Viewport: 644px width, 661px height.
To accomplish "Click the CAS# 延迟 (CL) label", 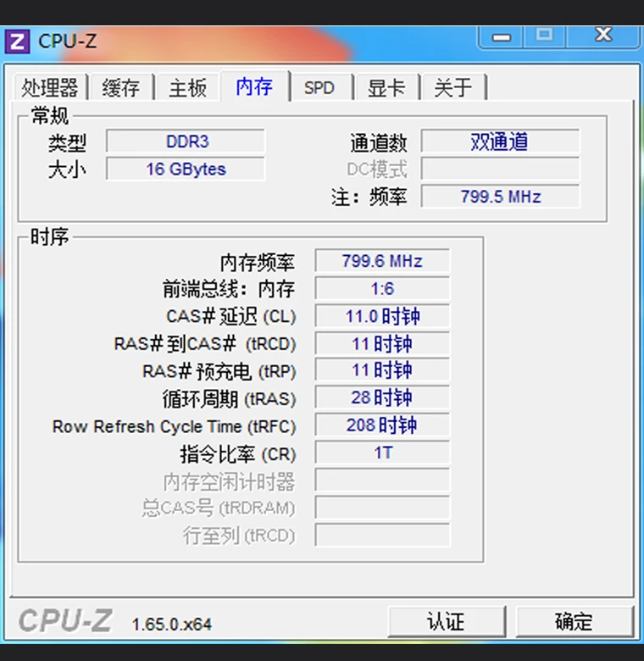I will pyautogui.click(x=231, y=316).
